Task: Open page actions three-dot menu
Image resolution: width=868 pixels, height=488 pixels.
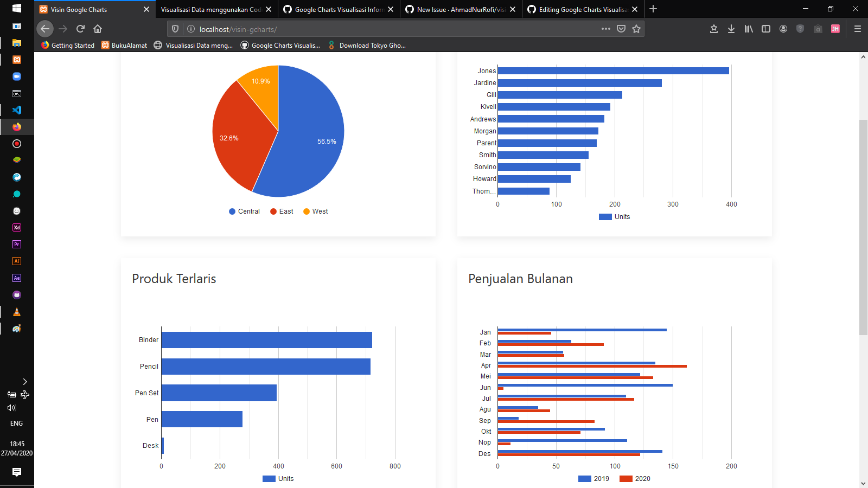Action: tap(606, 29)
